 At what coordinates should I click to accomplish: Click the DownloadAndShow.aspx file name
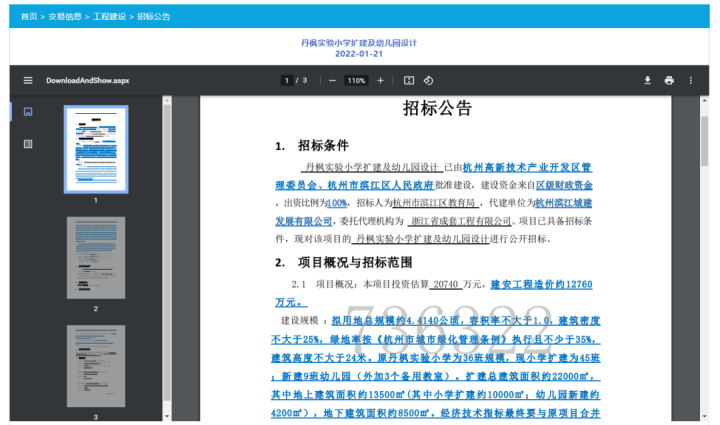pyautogui.click(x=88, y=80)
